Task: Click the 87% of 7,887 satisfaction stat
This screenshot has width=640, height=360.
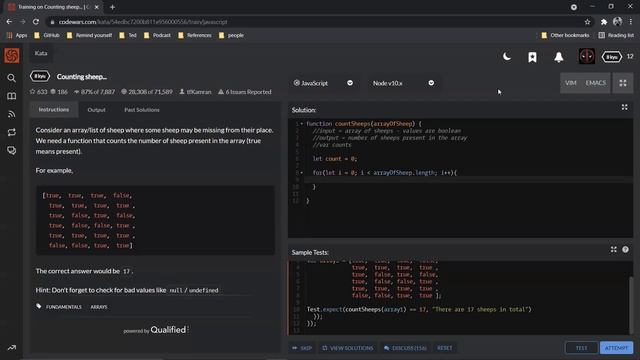Action: pos(94,92)
